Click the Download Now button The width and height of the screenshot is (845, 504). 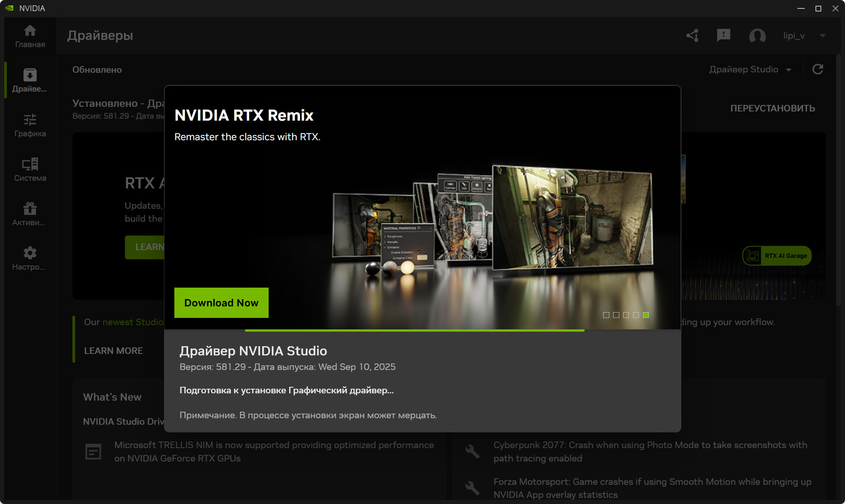(221, 303)
